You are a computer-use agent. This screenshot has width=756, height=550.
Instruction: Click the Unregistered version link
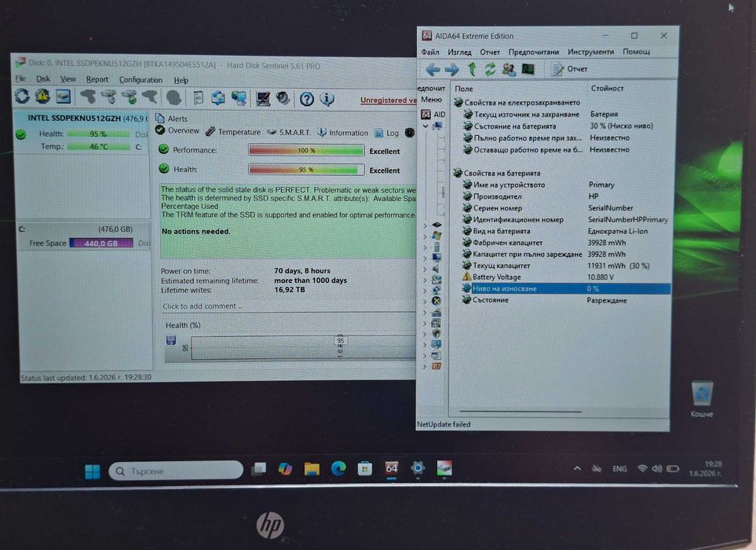click(388, 101)
